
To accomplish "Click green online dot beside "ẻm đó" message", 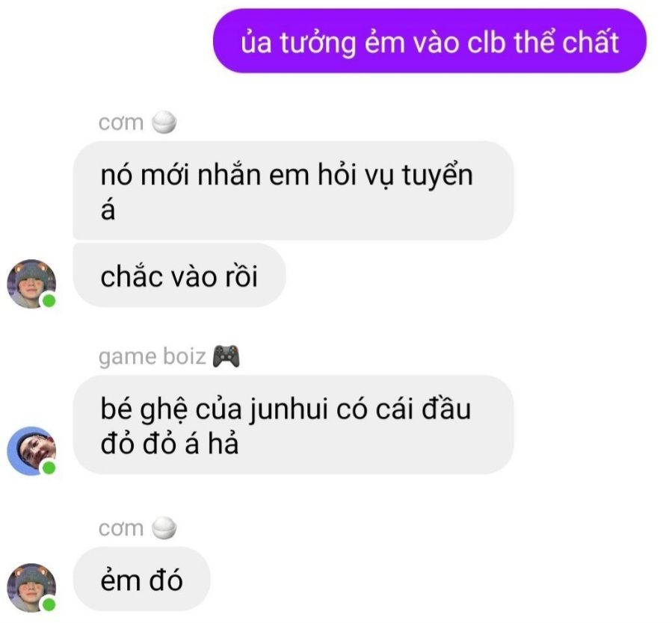I will point(49,604).
